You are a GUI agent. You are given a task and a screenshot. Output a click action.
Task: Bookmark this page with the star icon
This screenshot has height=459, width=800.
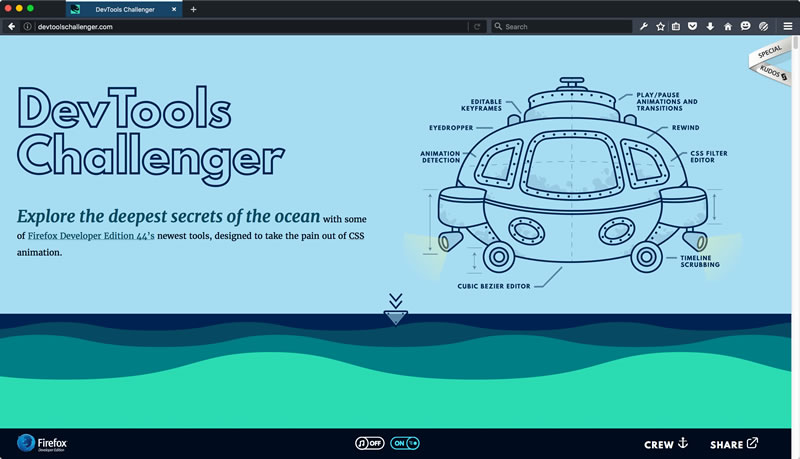tap(661, 27)
